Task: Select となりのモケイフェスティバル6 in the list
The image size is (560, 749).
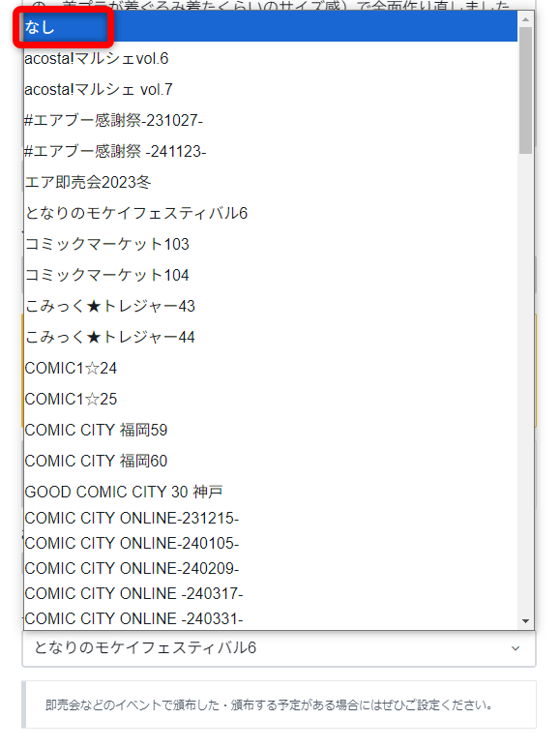Action: coord(271,213)
